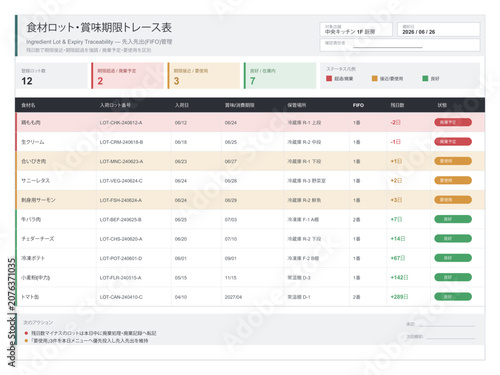This screenshot has height=375, width=500.
Task: Click the FIFO column header
Action: (358, 105)
